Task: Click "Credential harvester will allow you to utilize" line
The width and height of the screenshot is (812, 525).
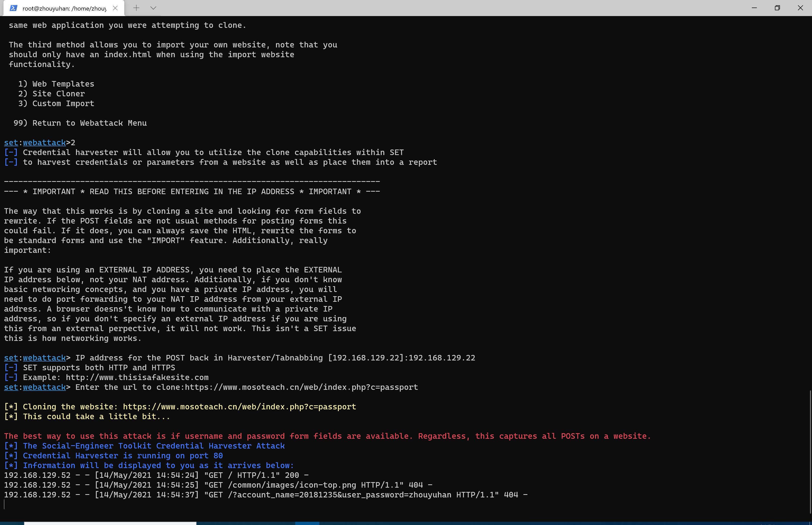Action: (204, 153)
